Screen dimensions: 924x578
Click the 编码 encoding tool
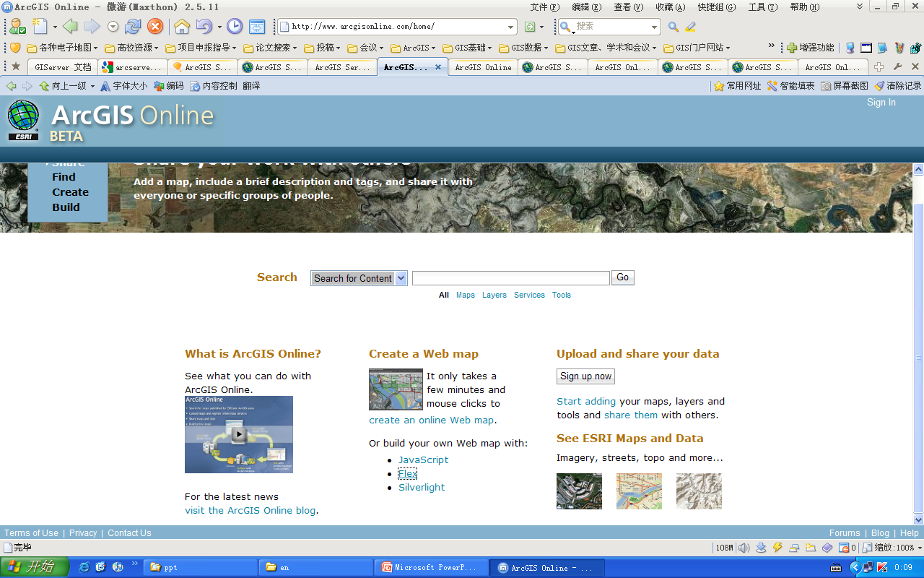[x=169, y=85]
